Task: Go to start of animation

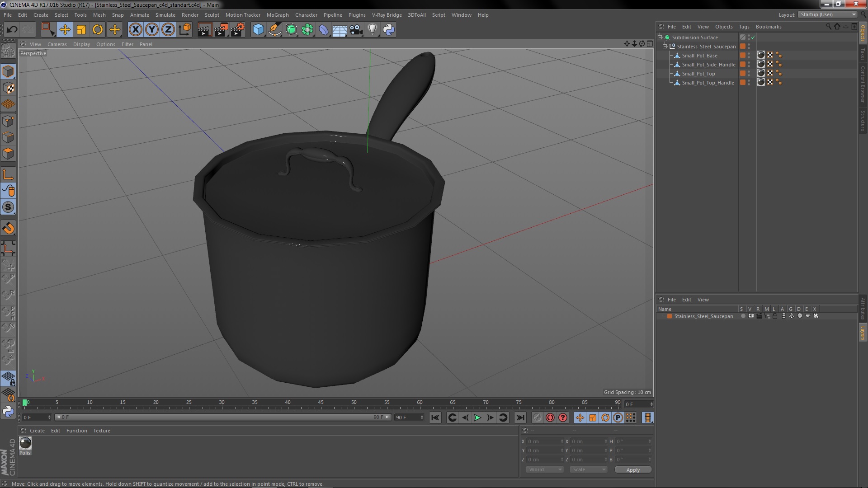Action: [x=435, y=418]
